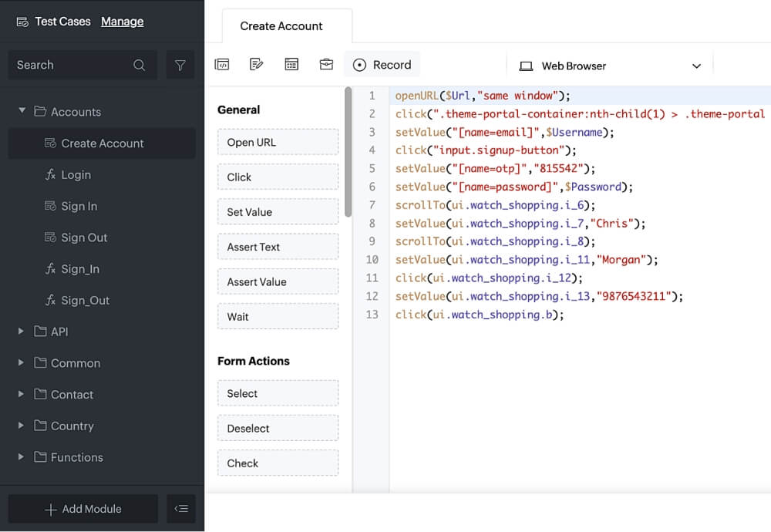Click the code view icon in toolbar
771x532 pixels.
[x=222, y=66]
